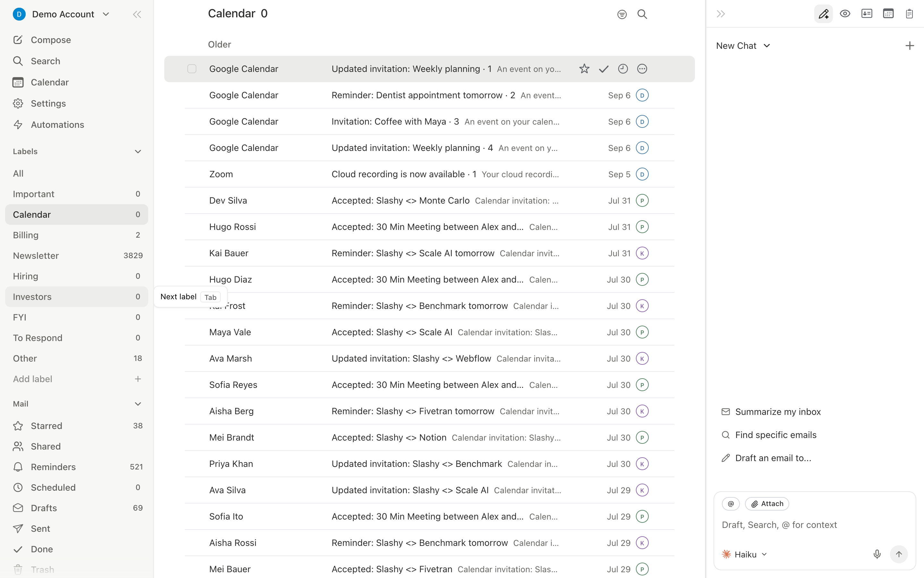This screenshot has height=578, width=924.
Task: Open more options ellipsis on highlighted email
Action: point(642,69)
